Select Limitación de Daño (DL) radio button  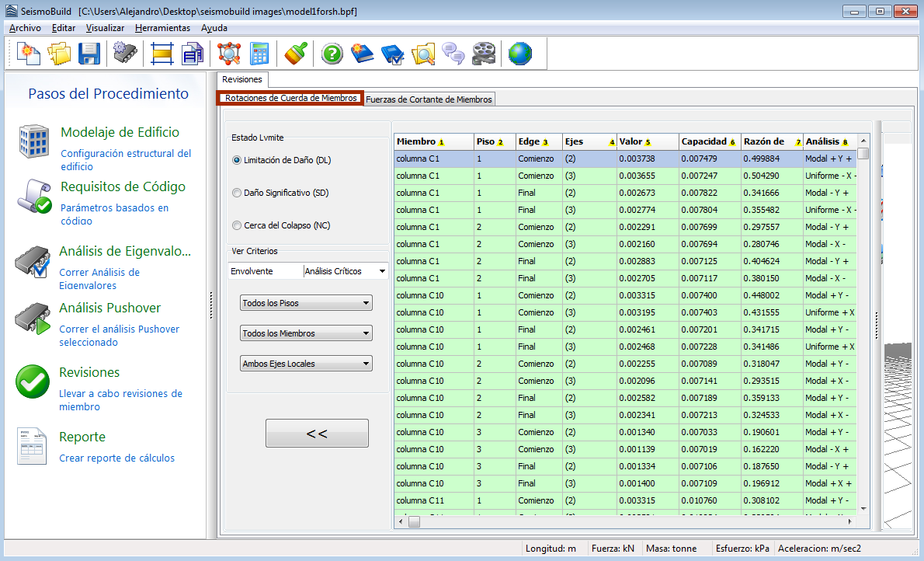pos(238,160)
